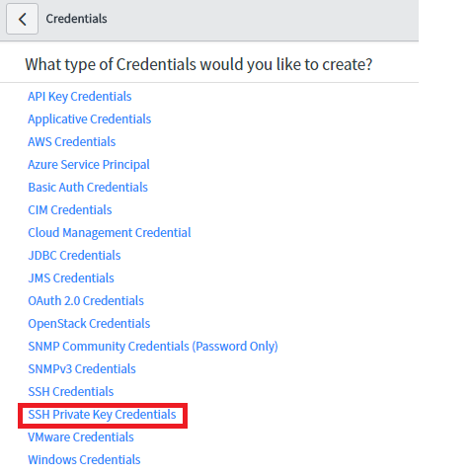Open Azure Service Principal
The height and width of the screenshot is (476, 472).
click(x=89, y=165)
